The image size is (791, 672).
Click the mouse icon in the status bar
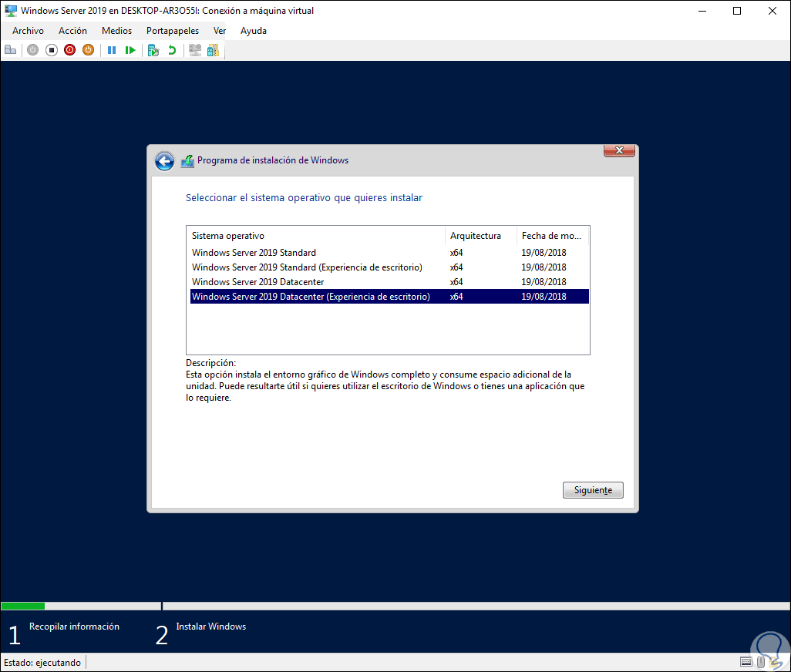pyautogui.click(x=761, y=662)
